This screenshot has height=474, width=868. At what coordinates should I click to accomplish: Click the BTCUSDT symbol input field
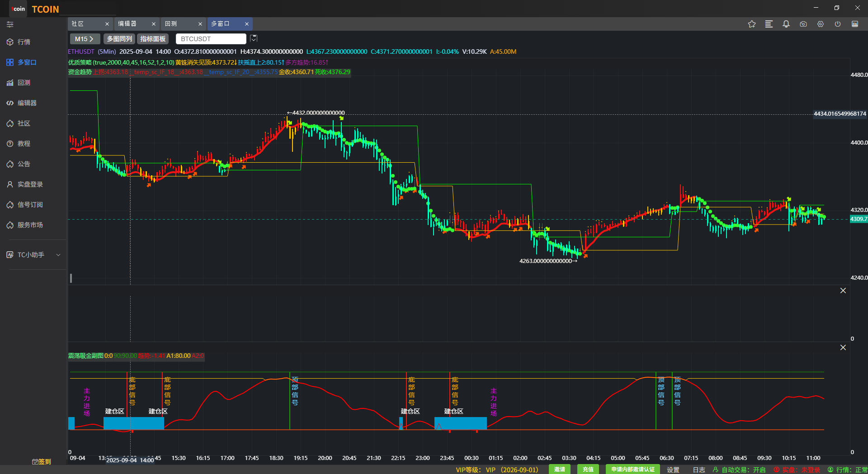(x=211, y=39)
